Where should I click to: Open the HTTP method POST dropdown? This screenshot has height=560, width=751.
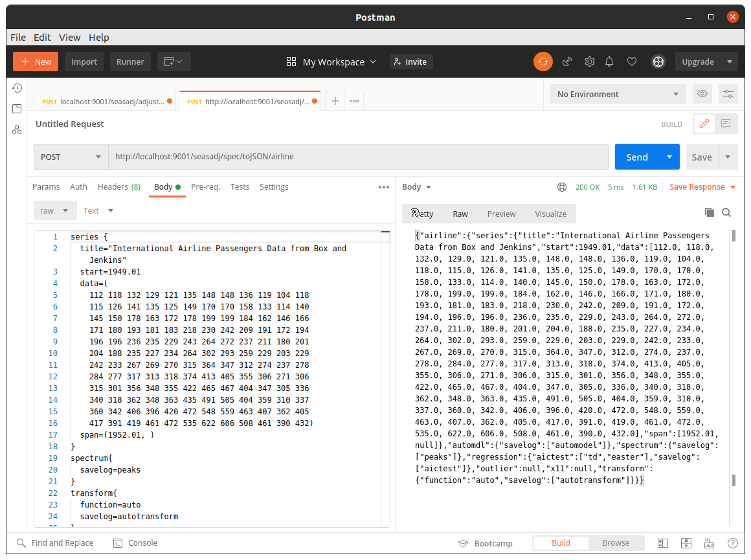(x=71, y=157)
